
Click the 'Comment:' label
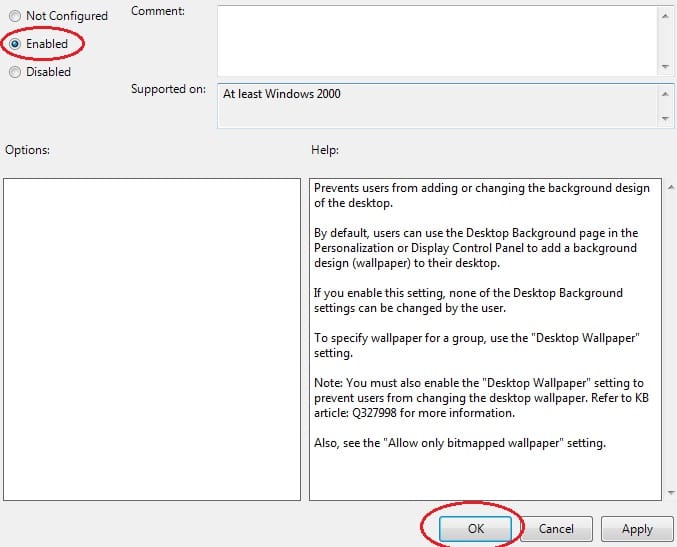pyautogui.click(x=158, y=11)
